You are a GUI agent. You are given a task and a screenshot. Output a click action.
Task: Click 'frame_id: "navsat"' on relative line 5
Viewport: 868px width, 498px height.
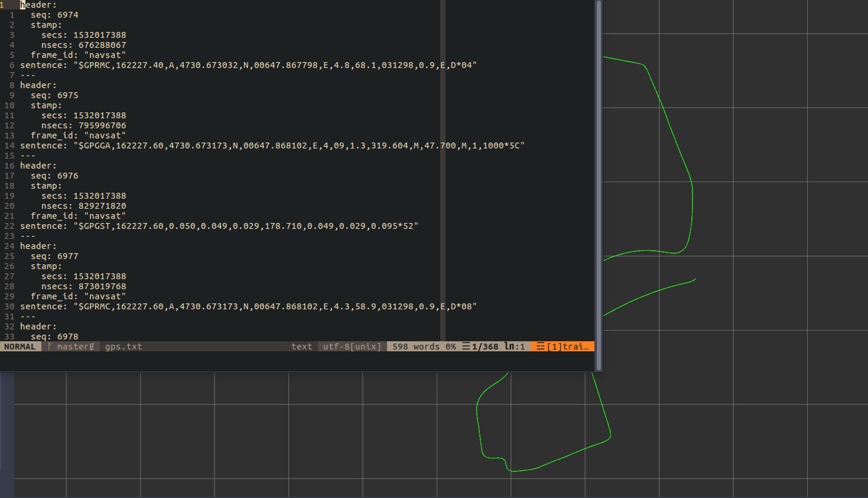[x=78, y=55]
